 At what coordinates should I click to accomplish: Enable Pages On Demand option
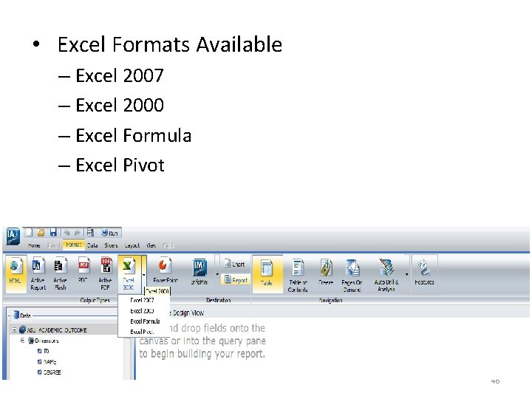[x=352, y=276]
